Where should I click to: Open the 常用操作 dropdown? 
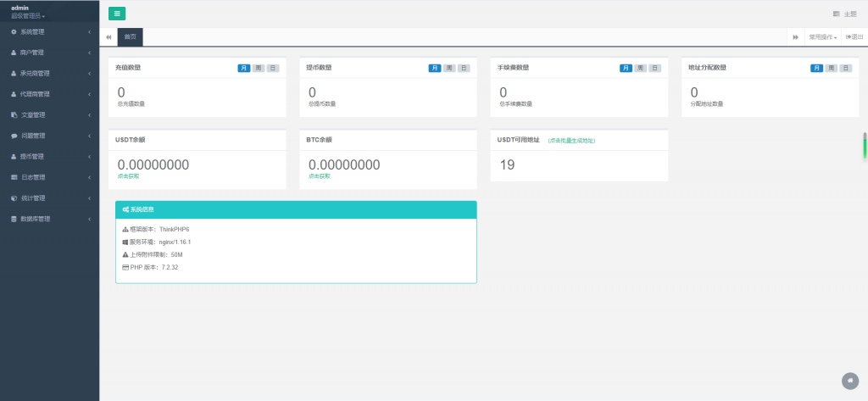click(x=822, y=37)
